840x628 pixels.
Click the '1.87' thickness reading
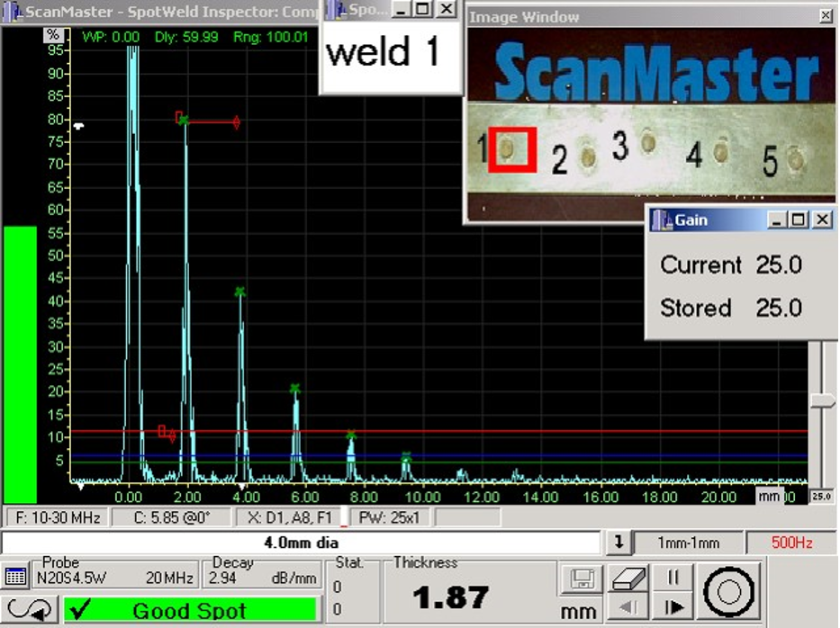450,597
